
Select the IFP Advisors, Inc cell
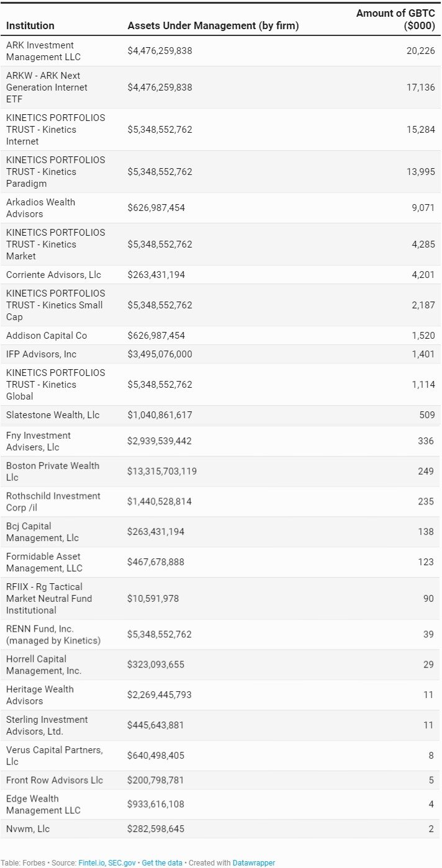pos(42,354)
